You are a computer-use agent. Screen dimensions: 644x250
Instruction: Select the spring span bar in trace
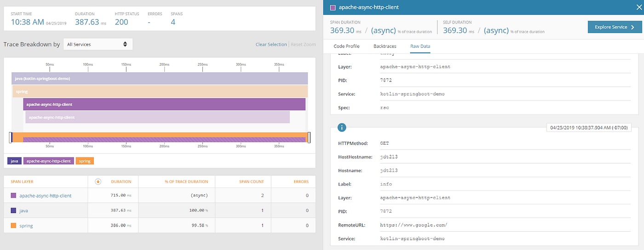[160, 91]
